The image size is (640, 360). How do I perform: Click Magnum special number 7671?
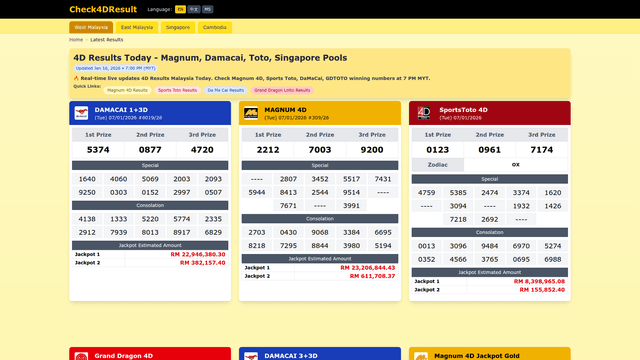(288, 206)
